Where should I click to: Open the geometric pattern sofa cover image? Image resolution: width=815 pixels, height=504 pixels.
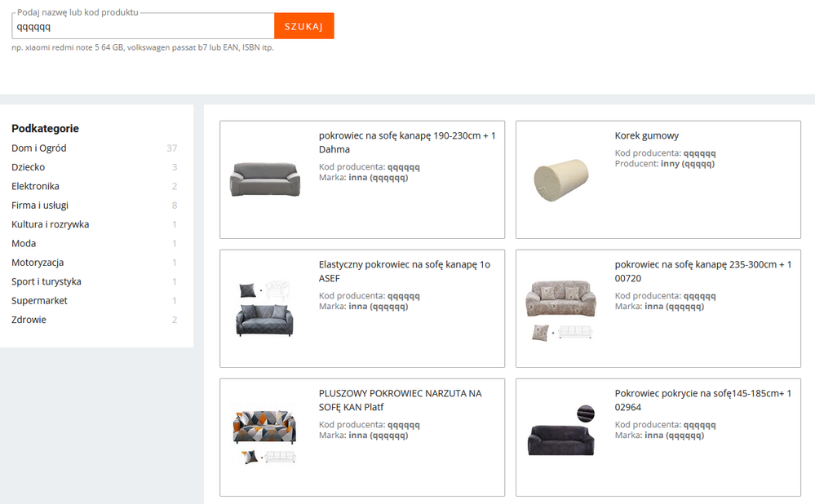264,309
